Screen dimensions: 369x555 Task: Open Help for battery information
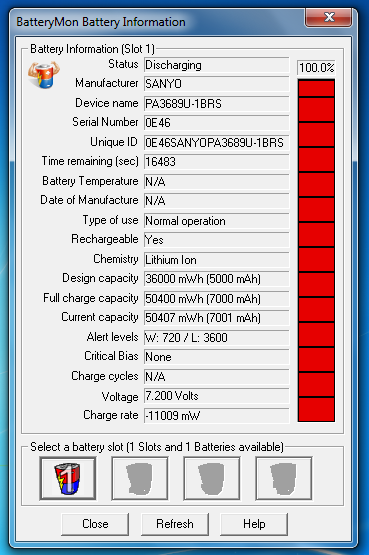click(x=254, y=524)
